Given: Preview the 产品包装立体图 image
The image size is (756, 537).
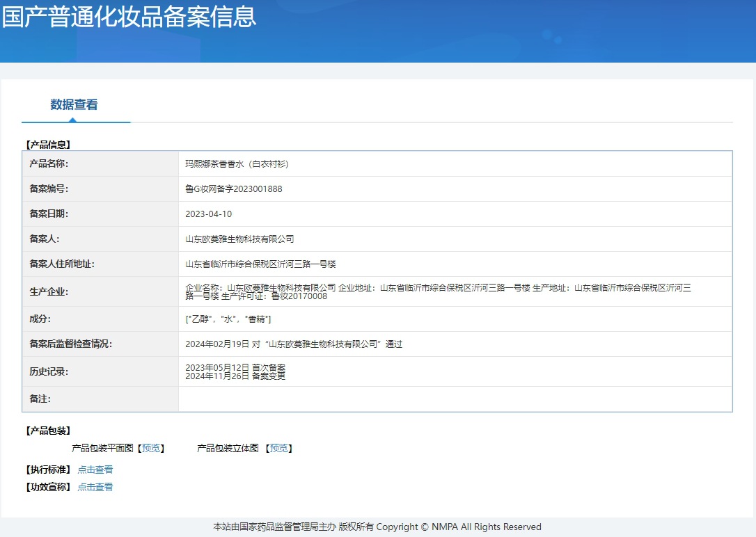Looking at the screenshot, I should pyautogui.click(x=278, y=449).
